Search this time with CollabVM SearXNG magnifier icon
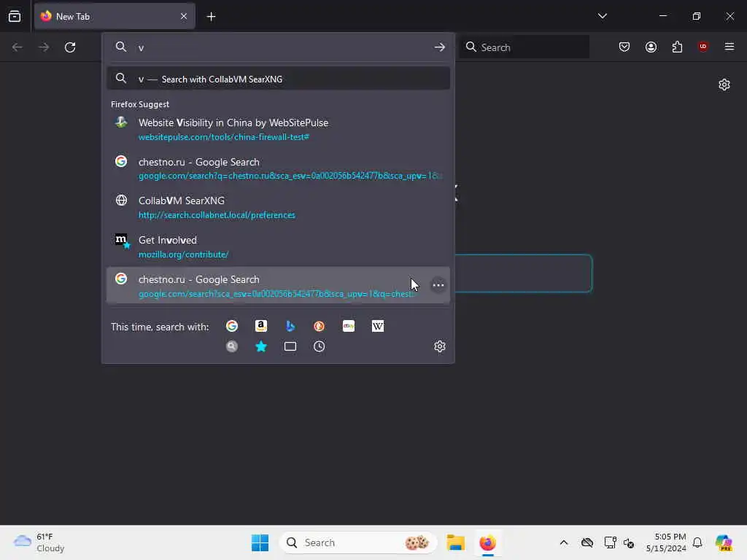 click(232, 346)
